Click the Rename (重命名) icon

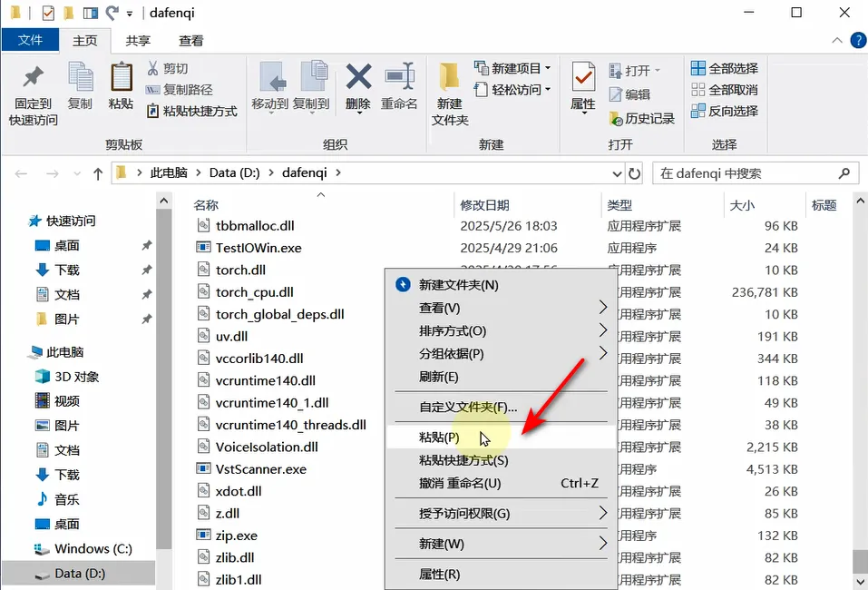pyautogui.click(x=399, y=76)
